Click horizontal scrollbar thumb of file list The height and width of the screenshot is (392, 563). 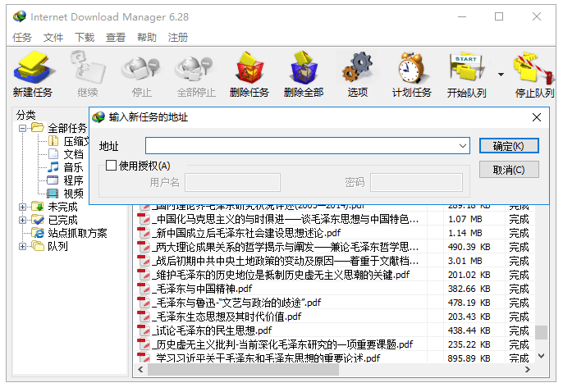pos(243,369)
